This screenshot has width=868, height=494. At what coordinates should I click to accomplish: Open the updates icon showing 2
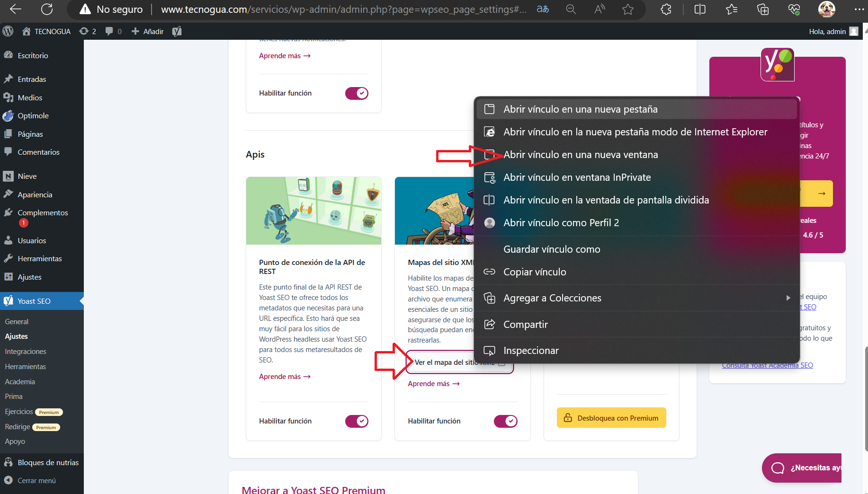[x=88, y=31]
